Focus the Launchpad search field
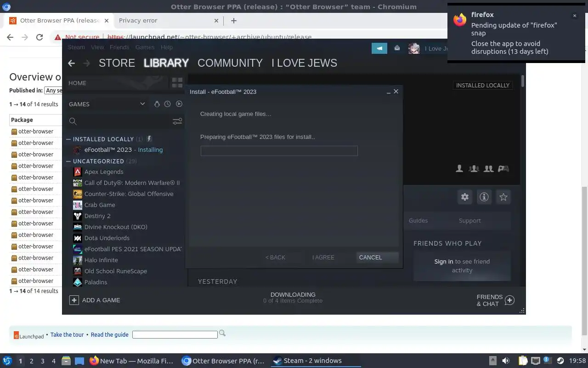 (175, 334)
